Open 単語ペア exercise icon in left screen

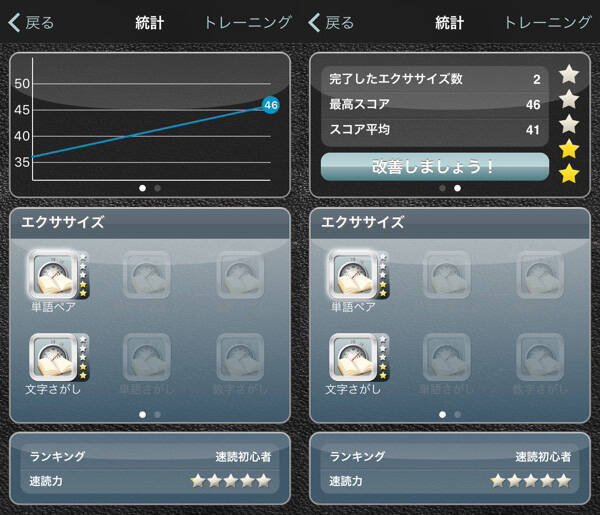pos(53,275)
